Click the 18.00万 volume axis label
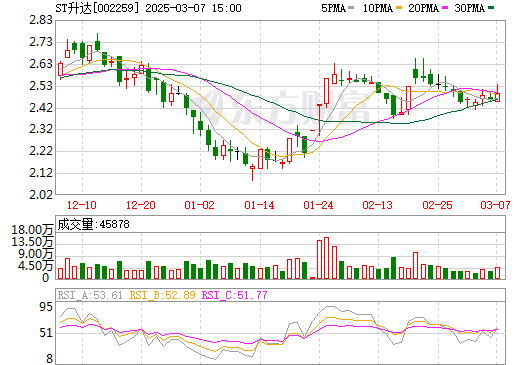520x365 pixels. tap(32, 230)
